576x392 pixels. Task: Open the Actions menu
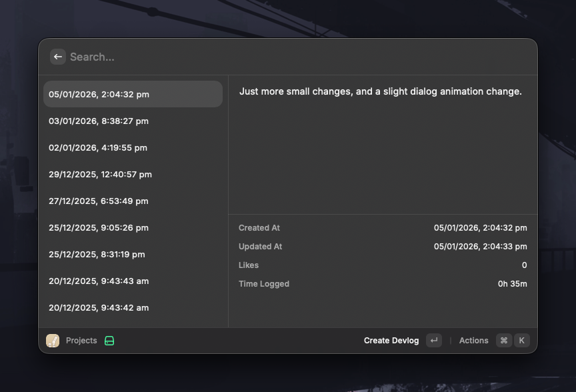click(x=473, y=341)
